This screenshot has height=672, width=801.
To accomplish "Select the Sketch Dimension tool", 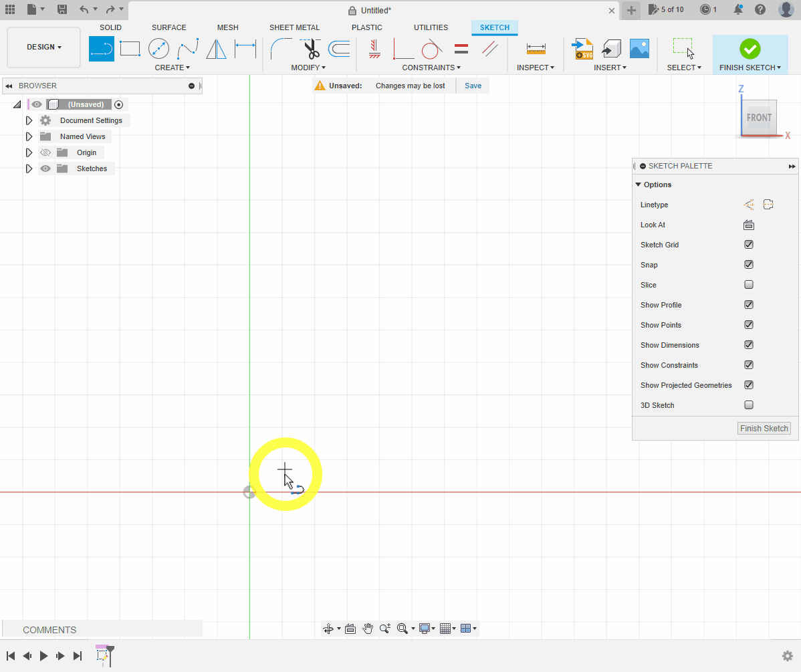I will point(245,49).
